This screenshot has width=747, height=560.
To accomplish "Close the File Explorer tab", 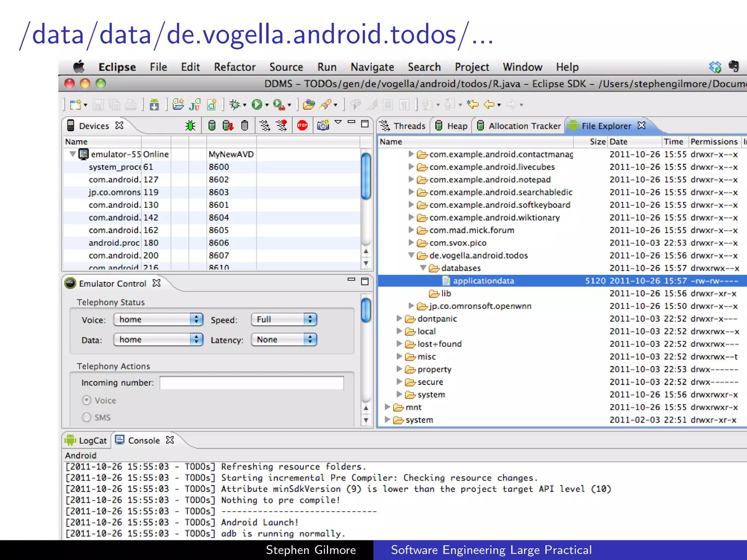I will click(642, 125).
